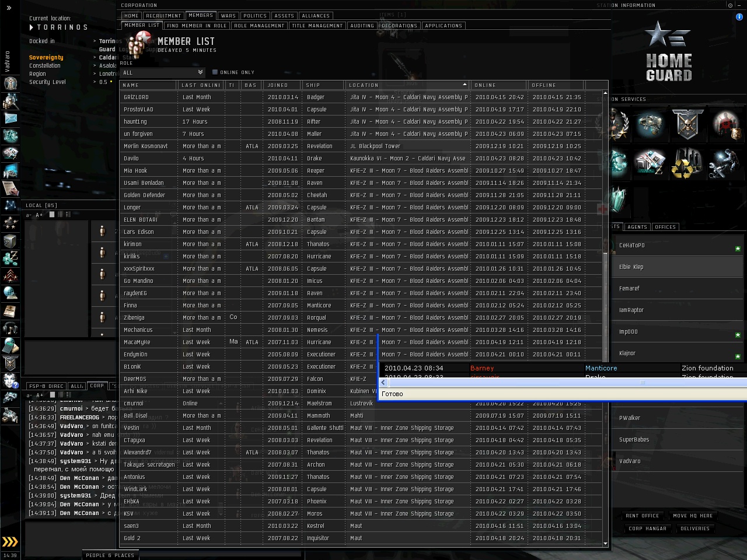
Task: Open the EVE Mail envelope icon
Action: point(10,118)
